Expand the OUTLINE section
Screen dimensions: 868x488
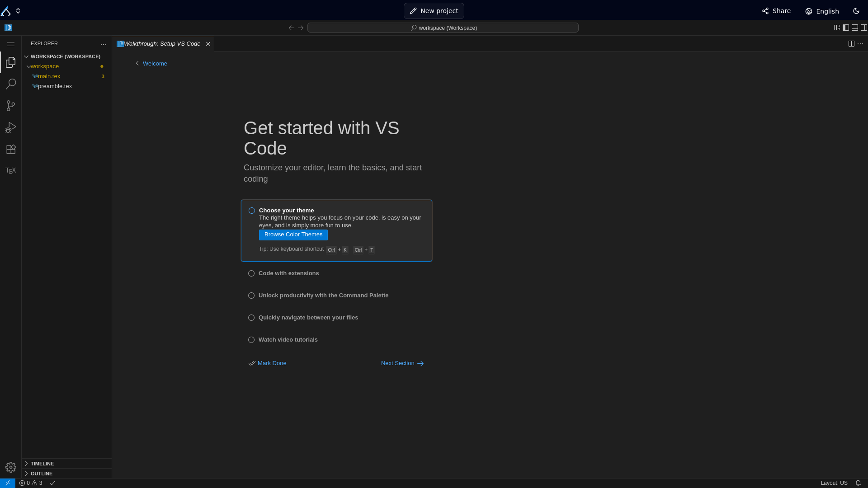click(x=66, y=474)
